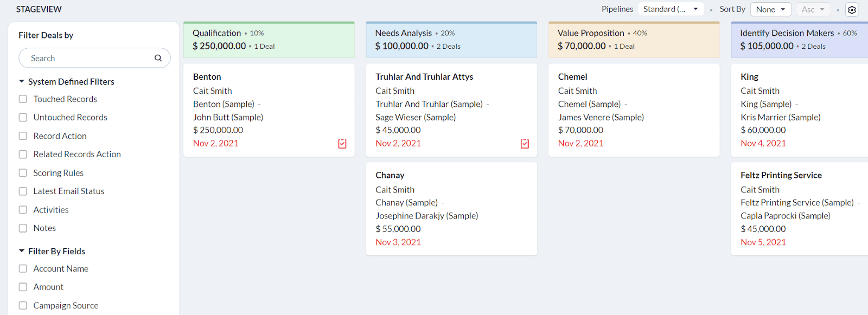Click the settings gear icon

(x=852, y=10)
